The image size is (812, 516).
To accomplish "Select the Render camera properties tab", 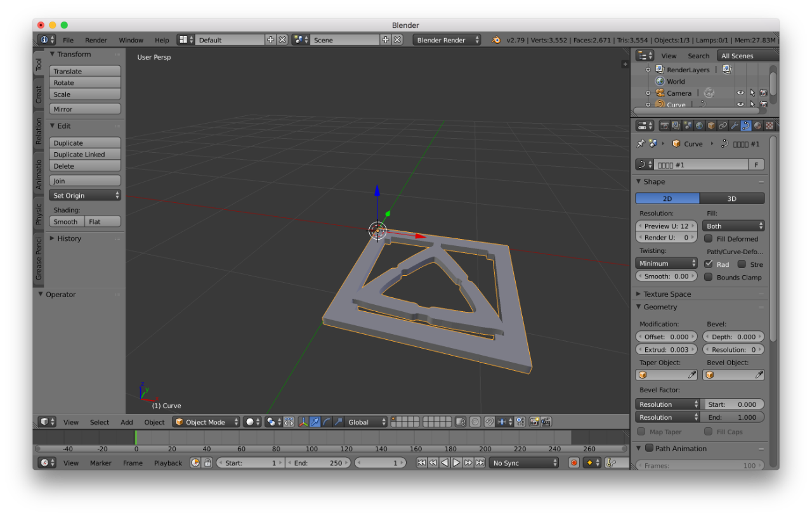I will point(664,126).
